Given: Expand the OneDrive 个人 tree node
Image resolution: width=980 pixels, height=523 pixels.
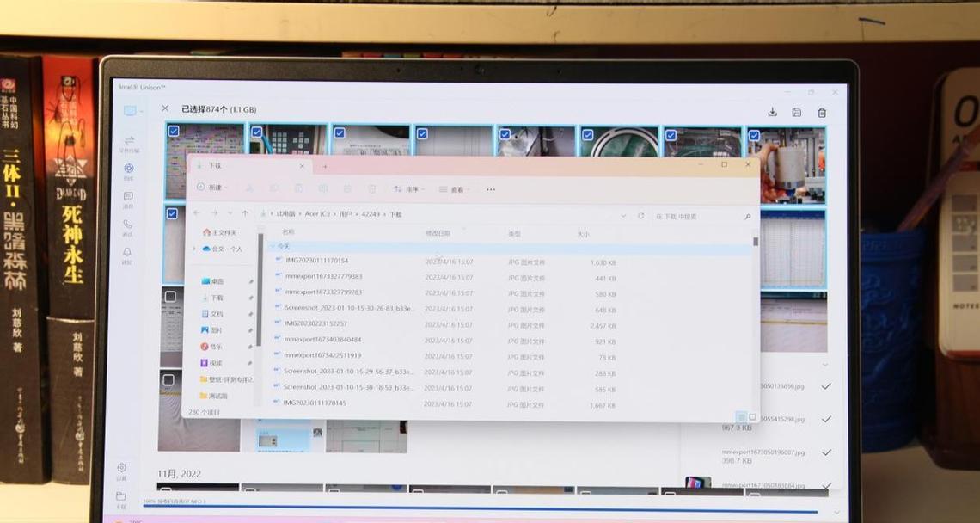Looking at the screenshot, I should (193, 249).
